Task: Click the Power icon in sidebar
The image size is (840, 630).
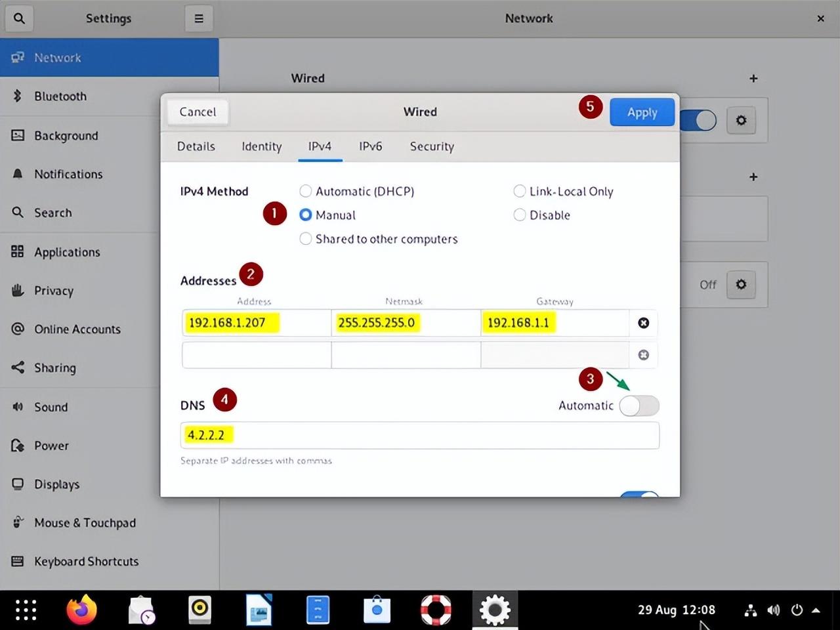Action: click(x=18, y=446)
